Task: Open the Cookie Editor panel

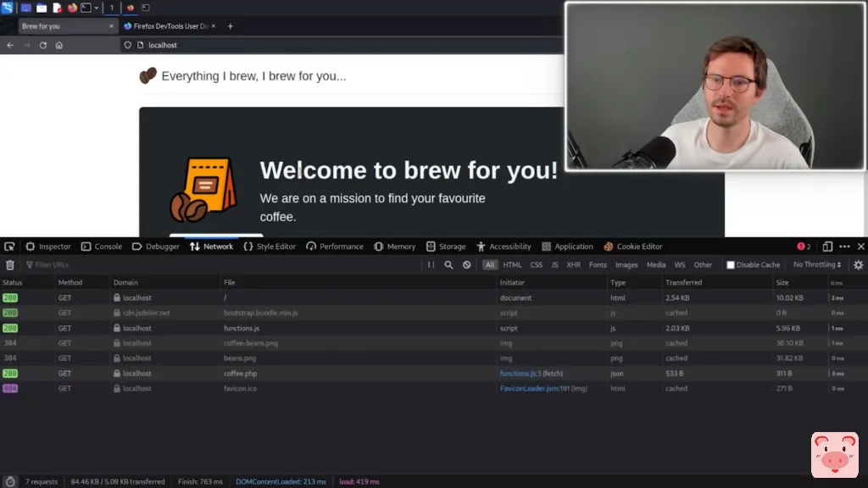Action: tap(633, 247)
